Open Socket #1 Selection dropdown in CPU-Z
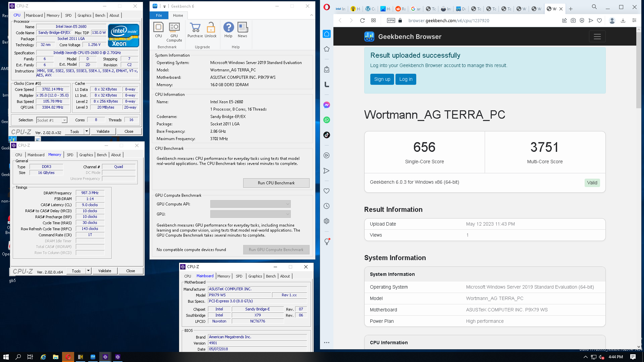 point(52,120)
